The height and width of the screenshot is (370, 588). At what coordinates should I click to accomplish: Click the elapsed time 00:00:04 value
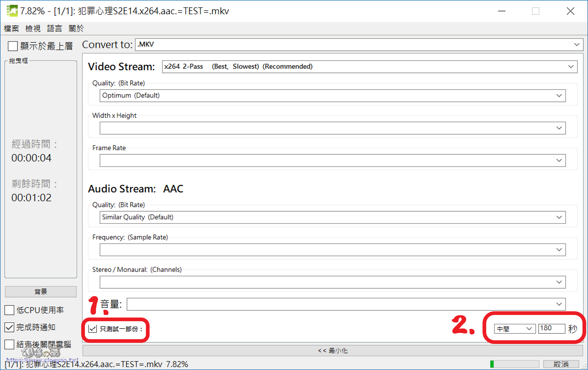32,158
